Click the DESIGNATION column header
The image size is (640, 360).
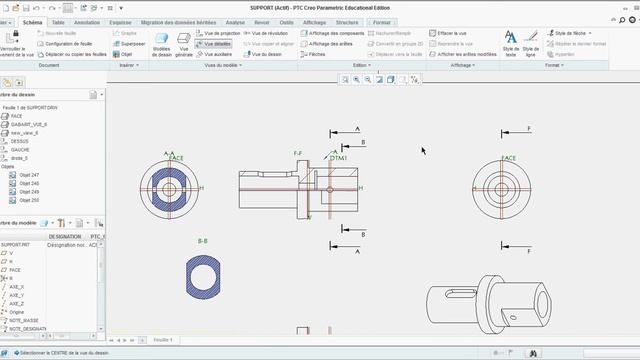pyautogui.click(x=64, y=237)
